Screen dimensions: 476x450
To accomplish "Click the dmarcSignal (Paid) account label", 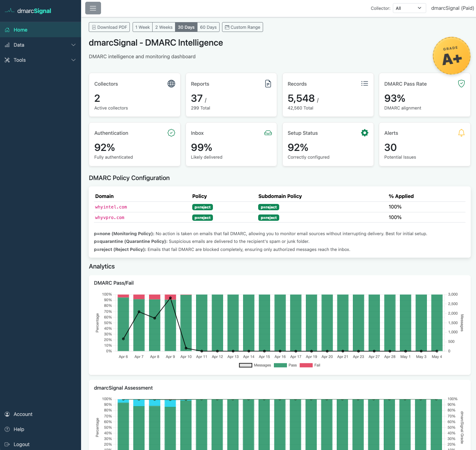I will (452, 8).
